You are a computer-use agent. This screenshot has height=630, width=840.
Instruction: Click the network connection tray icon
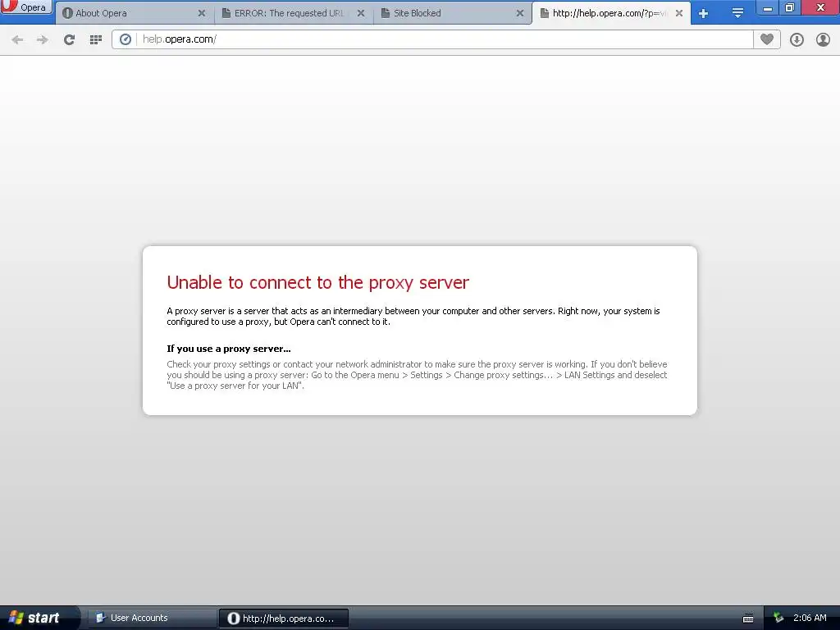click(x=778, y=619)
